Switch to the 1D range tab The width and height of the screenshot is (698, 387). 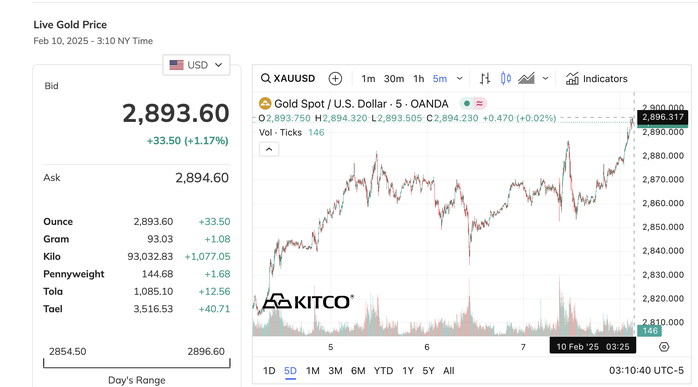click(269, 371)
